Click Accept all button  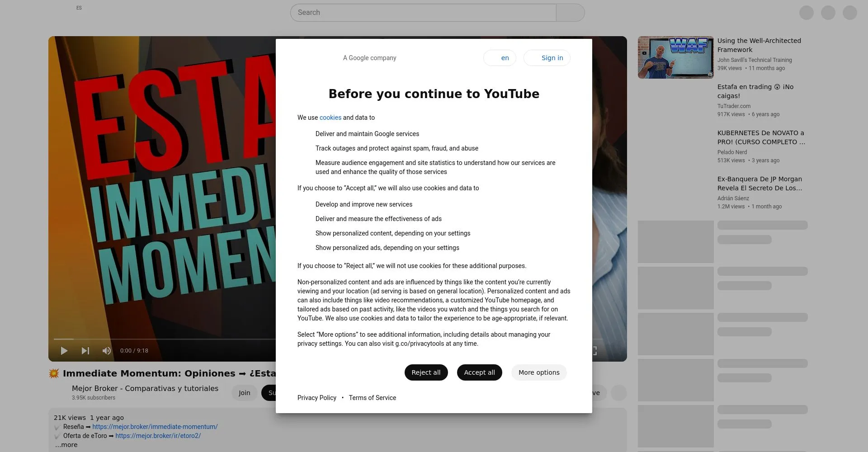point(479,372)
